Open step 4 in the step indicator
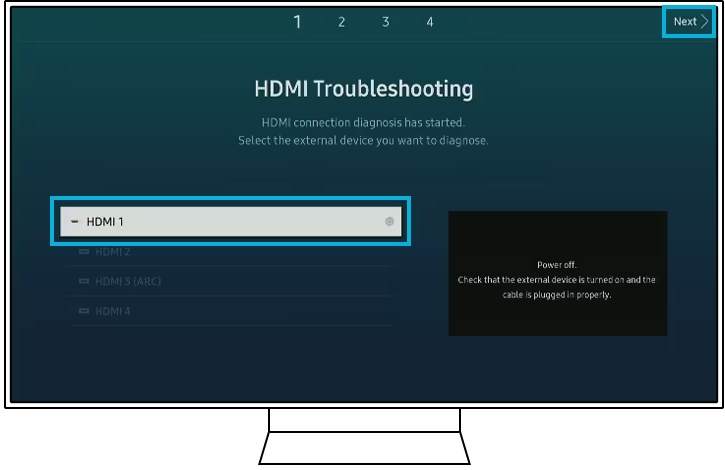The image size is (725, 470). coord(430,22)
